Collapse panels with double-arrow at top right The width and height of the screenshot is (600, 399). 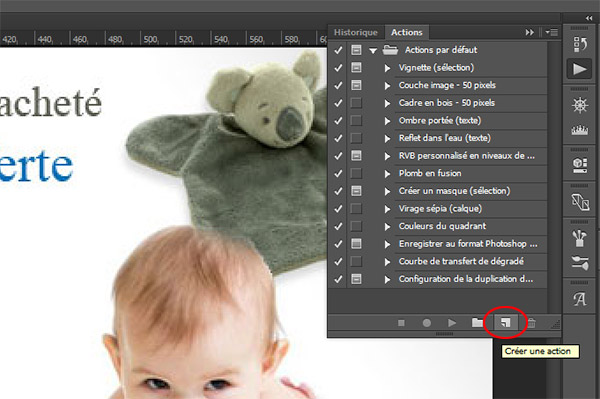tap(589, 18)
